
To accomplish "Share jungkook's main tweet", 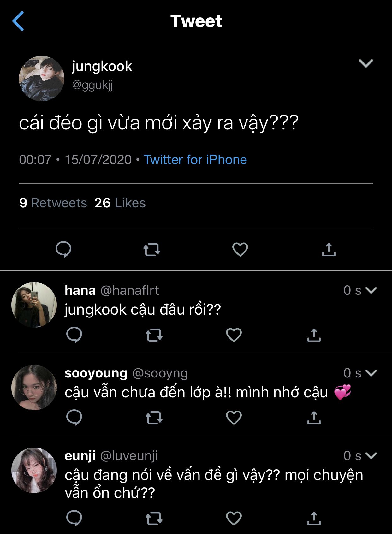I will [x=329, y=250].
